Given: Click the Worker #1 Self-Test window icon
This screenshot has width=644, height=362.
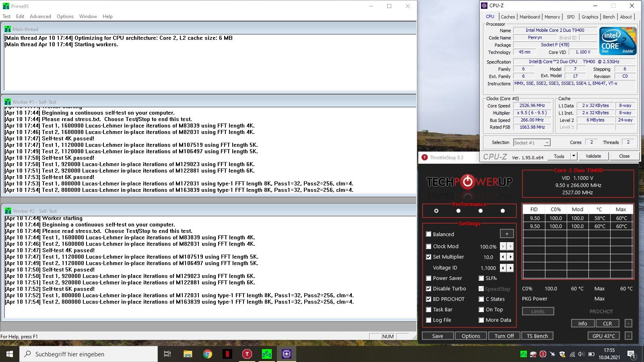Looking at the screenshot, I should pyautogui.click(x=8, y=102).
